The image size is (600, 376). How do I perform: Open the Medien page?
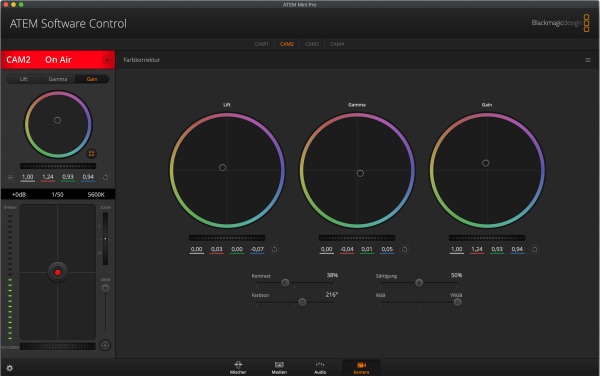(x=279, y=368)
